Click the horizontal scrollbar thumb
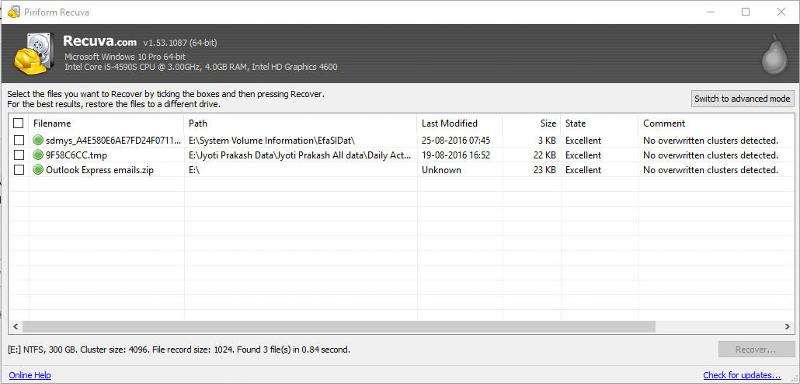The width and height of the screenshot is (800, 384). (339, 326)
